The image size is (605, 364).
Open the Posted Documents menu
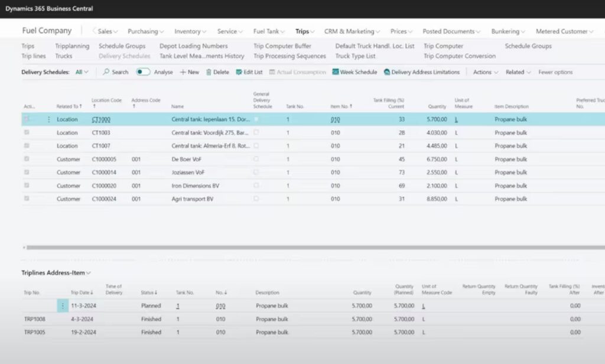coord(451,31)
